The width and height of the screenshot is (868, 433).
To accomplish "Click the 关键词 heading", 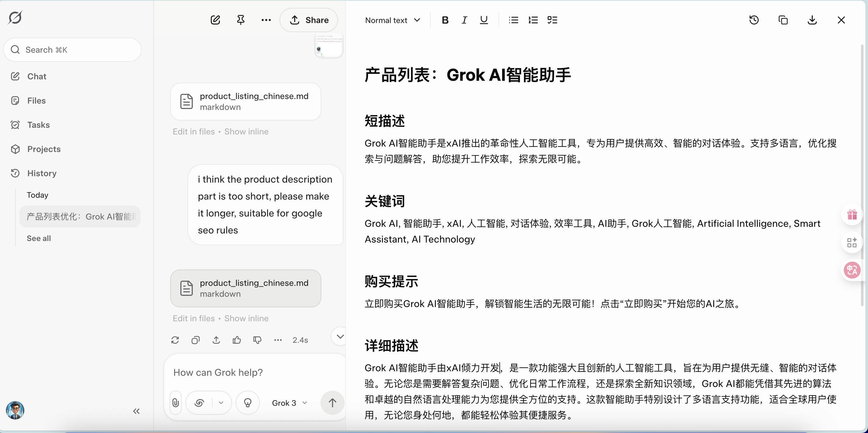I will pyautogui.click(x=385, y=201).
